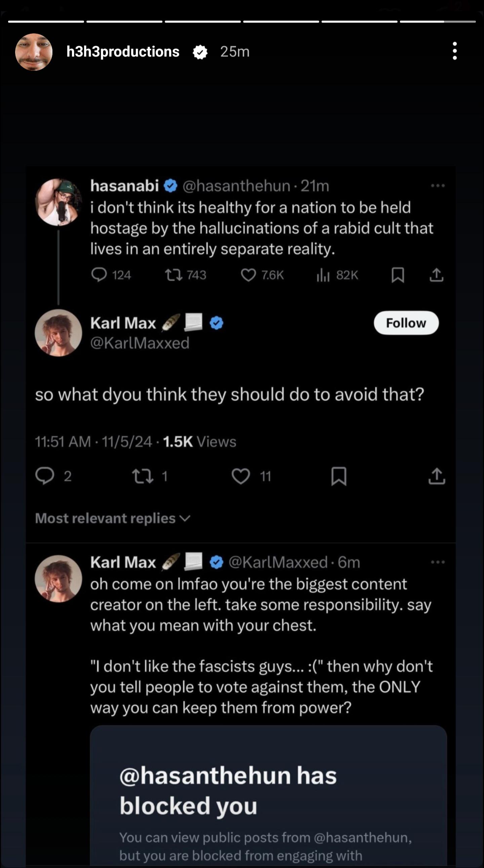This screenshot has width=484, height=868.
Task: Retweet hasanabi's tweet with 743 retweets
Action: [173, 275]
